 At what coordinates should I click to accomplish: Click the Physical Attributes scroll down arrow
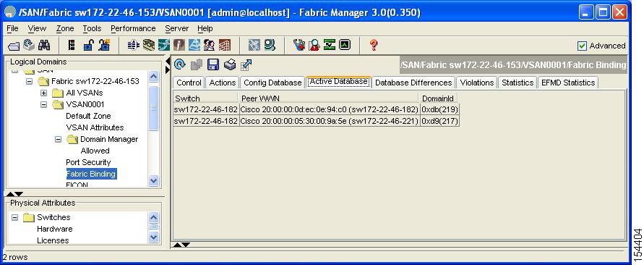point(154,237)
